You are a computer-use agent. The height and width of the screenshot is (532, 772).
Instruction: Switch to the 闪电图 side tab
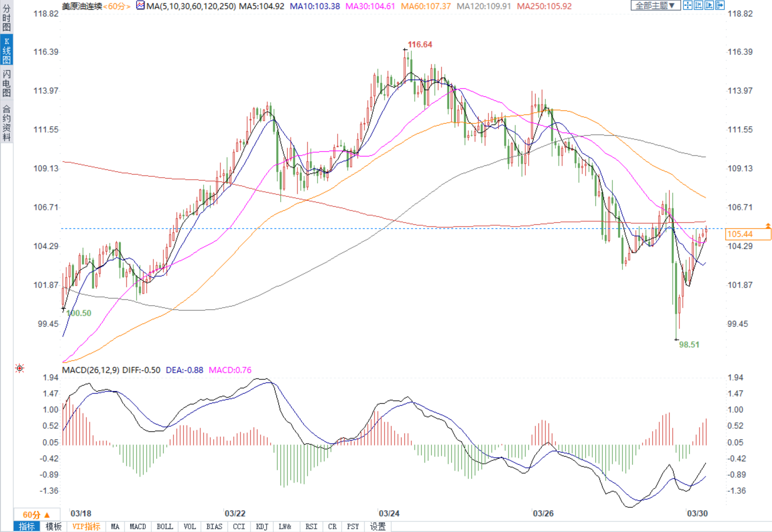[x=6, y=83]
